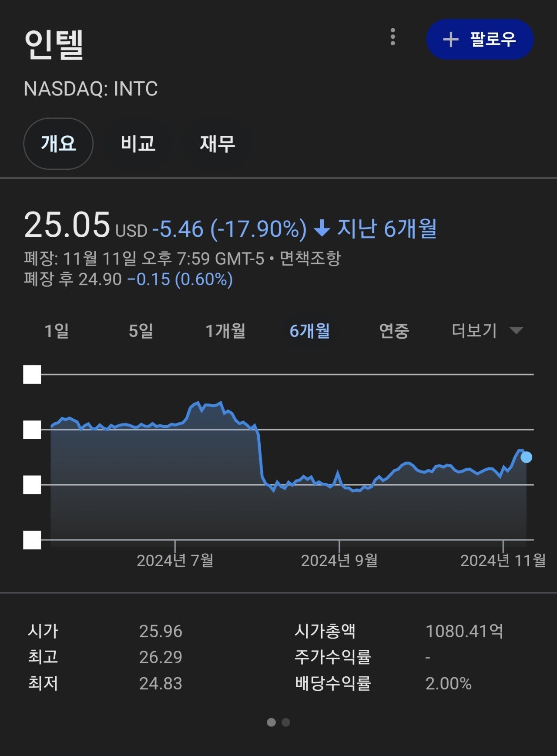Click the 시가총액 value 1080.41억
Viewport: 557px width, 756px height.
[x=464, y=631]
